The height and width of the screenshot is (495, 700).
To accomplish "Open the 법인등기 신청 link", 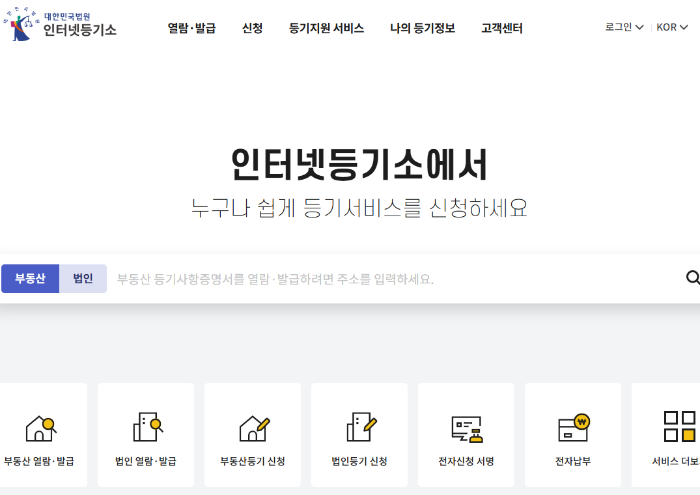I will [359, 461].
